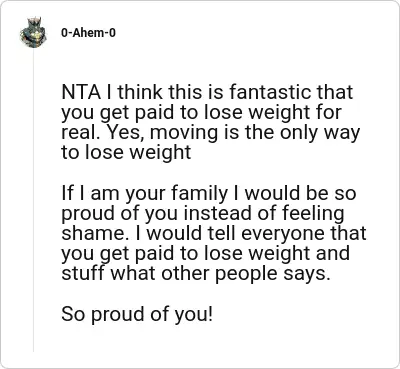Viewport: 400px width, 369px height.
Task: Visit the 0-Ahem-0 username profile link
Action: tap(88, 33)
